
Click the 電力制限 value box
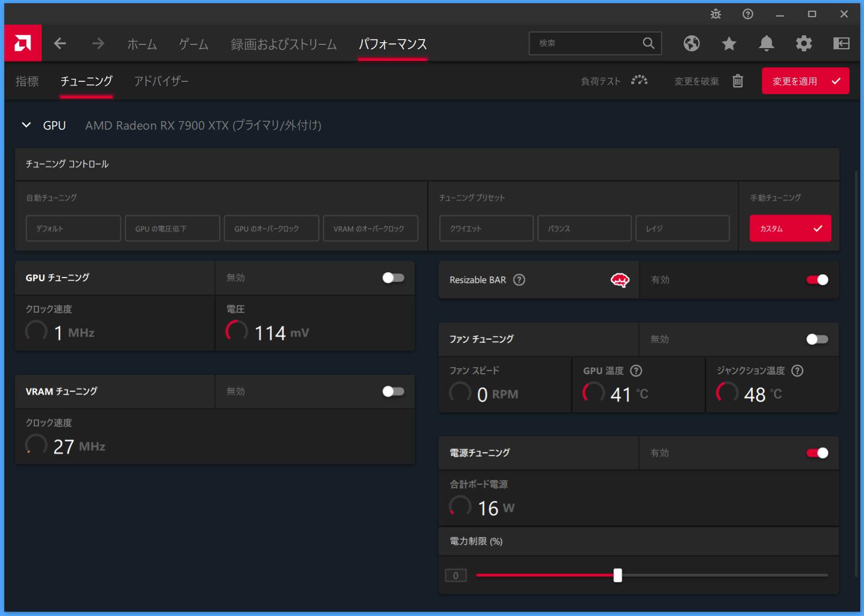[x=456, y=575]
